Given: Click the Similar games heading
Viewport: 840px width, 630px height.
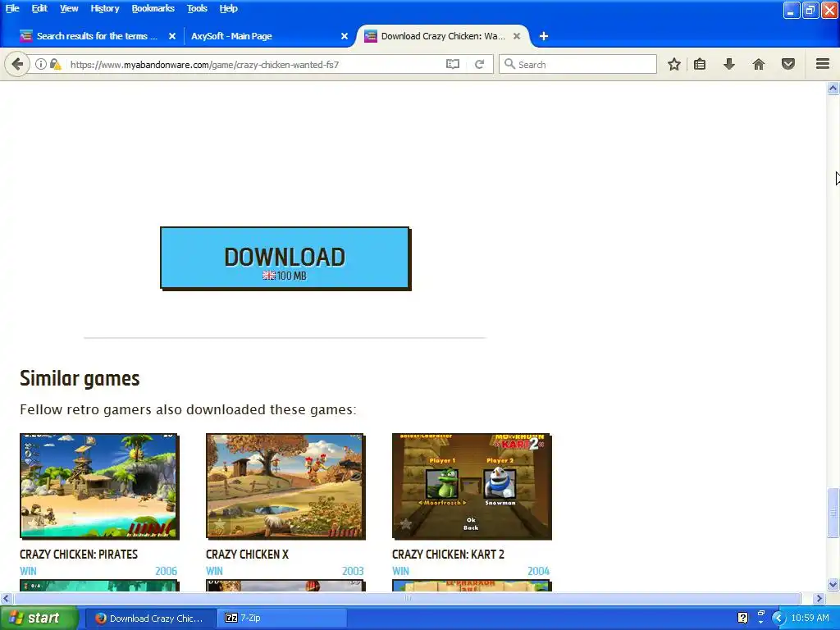Looking at the screenshot, I should pos(80,379).
